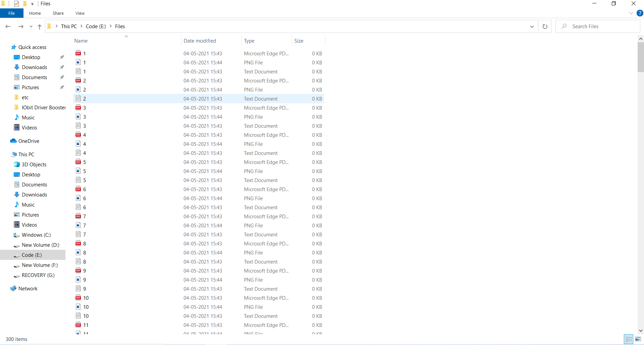This screenshot has height=345, width=644.
Task: Expand the ribbon using chevron
Action: pos(631,13)
